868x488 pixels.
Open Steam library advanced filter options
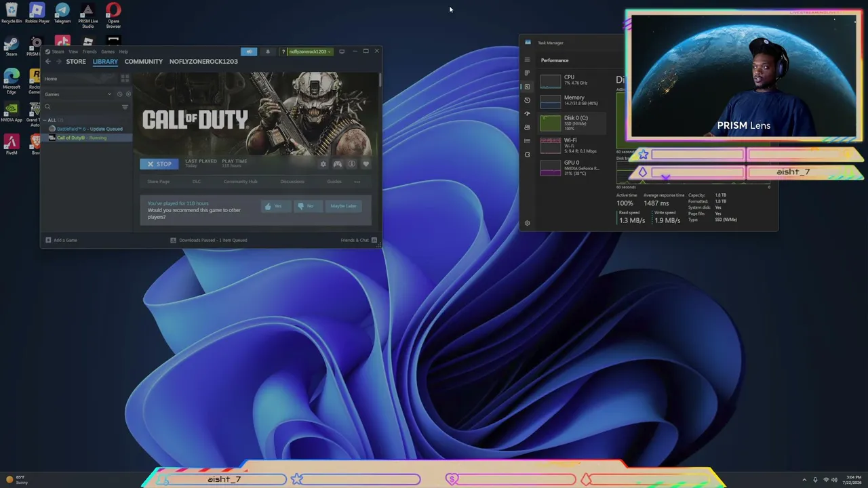(125, 107)
